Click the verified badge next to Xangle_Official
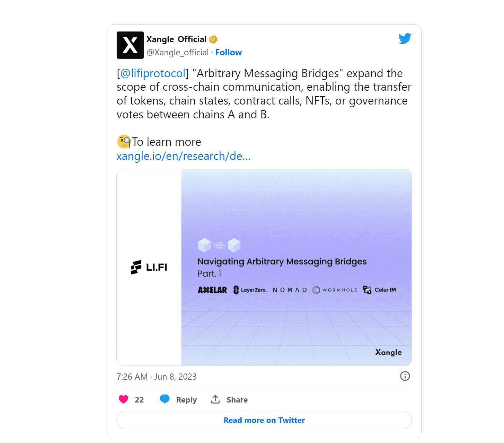This screenshot has width=504, height=443. (x=213, y=39)
